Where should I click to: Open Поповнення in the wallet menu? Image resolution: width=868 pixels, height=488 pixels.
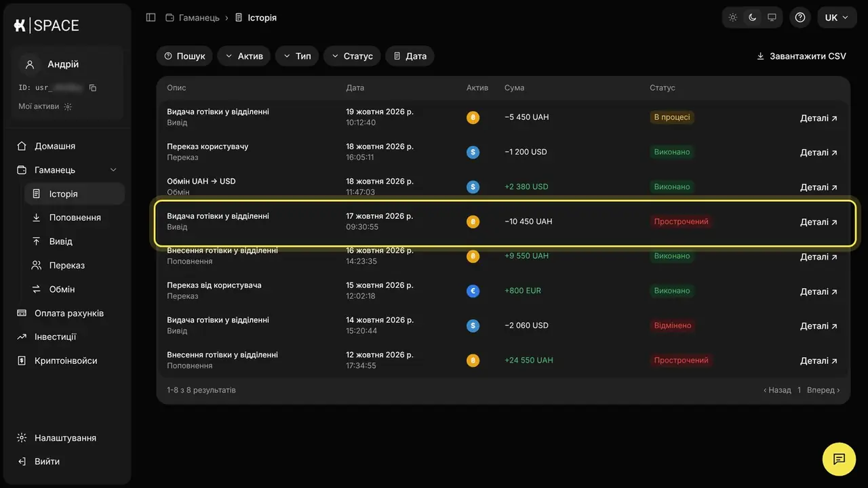[75, 218]
